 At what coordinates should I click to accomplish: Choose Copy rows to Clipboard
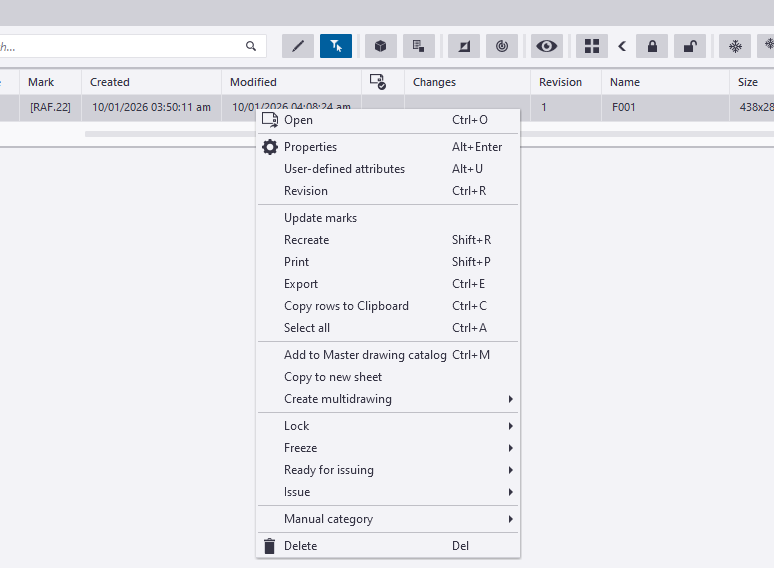coord(388,306)
